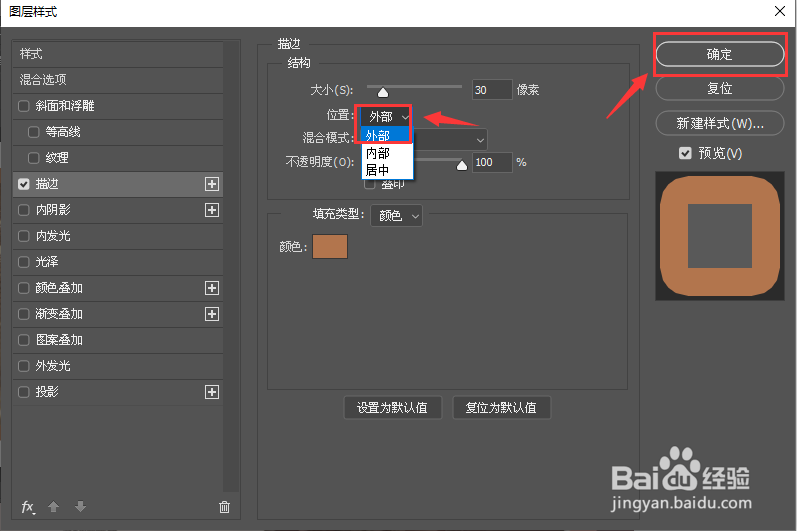The image size is (797, 531).
Task: Add another 渐变叠加 effect with plus icon
Action: click(212, 314)
